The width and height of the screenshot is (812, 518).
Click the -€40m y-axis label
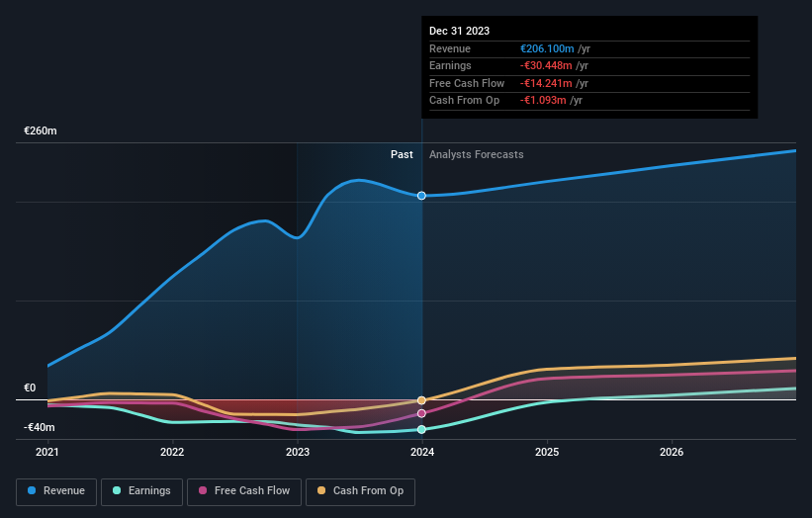[40, 427]
